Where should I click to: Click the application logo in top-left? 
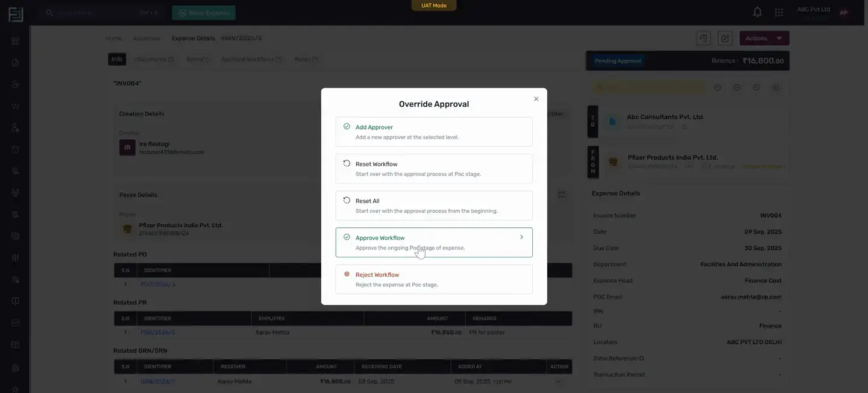pyautogui.click(x=16, y=14)
